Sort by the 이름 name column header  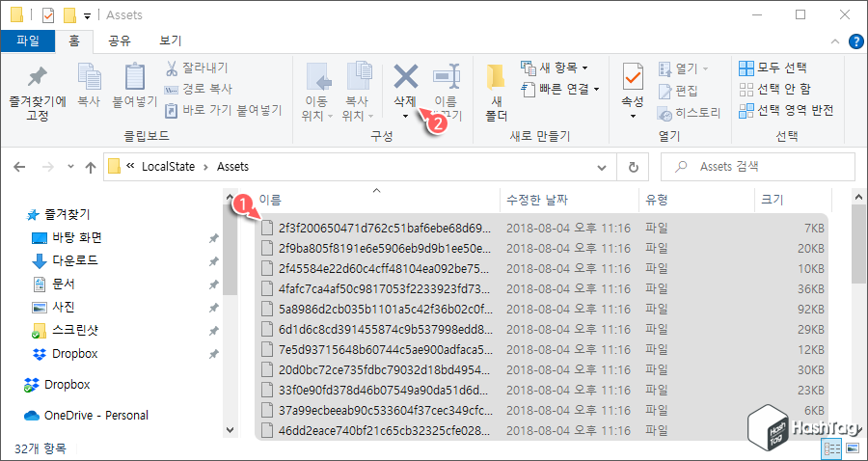point(376,200)
